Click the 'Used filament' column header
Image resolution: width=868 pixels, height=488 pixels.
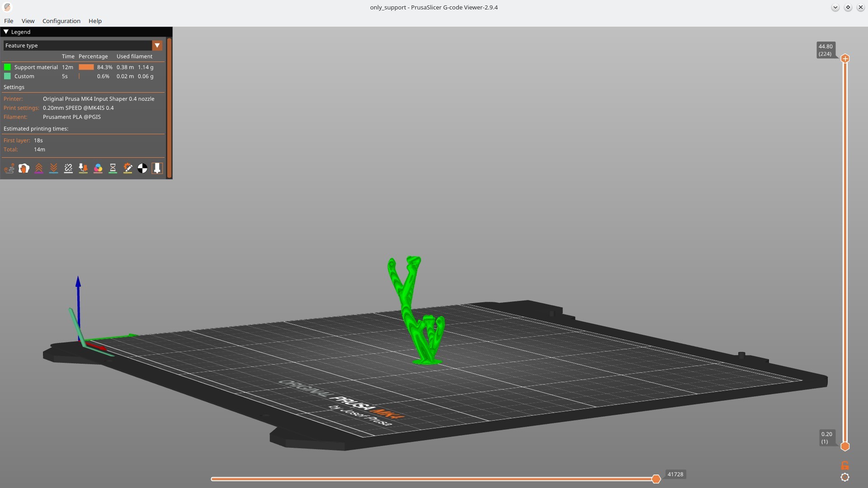click(x=134, y=56)
